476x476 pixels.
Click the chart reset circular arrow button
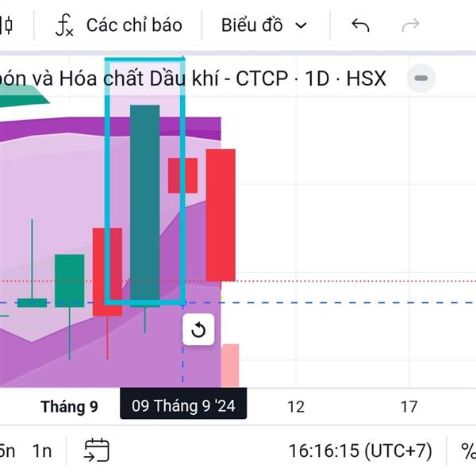[x=198, y=330]
